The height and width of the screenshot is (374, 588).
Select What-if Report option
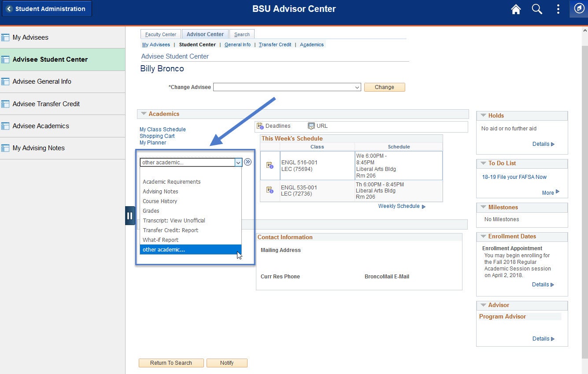coord(191,240)
